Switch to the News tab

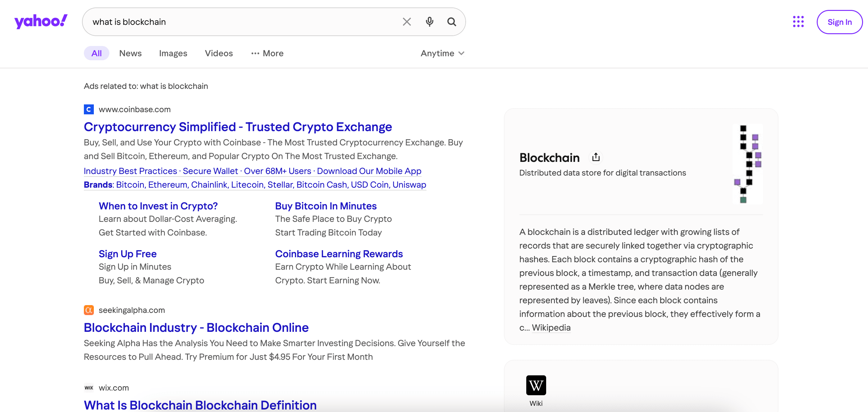(130, 53)
